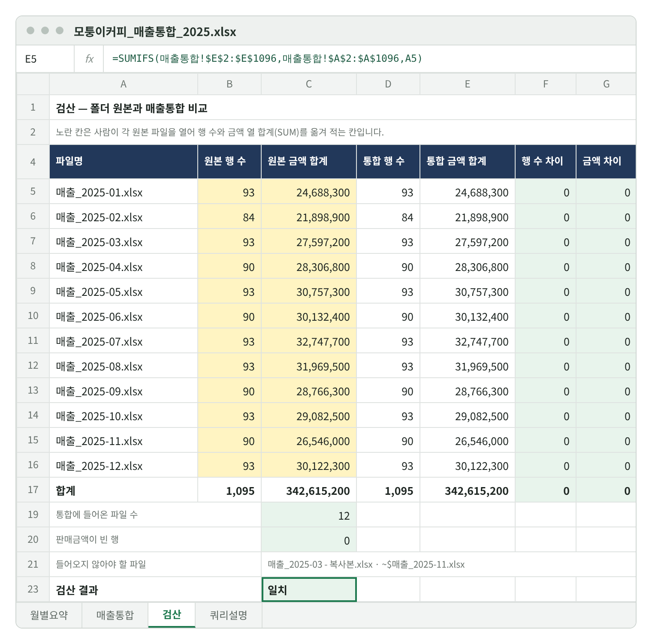Select column D header
The height and width of the screenshot is (644, 652).
click(x=388, y=84)
